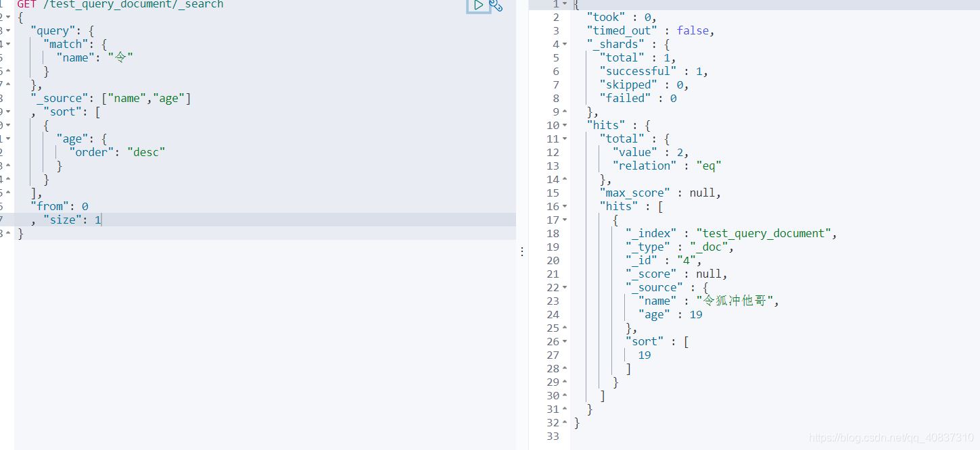Fold the request body at its opening brace arrow
This screenshot has height=450, width=980.
[7, 18]
